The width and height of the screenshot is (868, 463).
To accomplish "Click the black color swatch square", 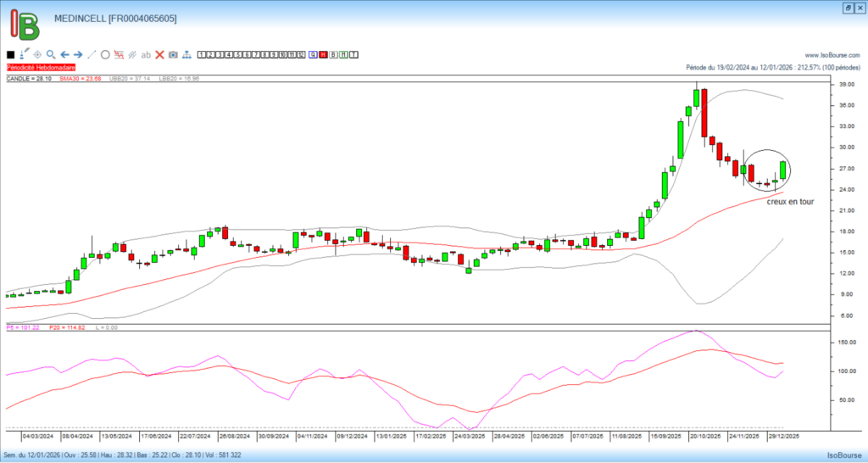I will tap(11, 54).
